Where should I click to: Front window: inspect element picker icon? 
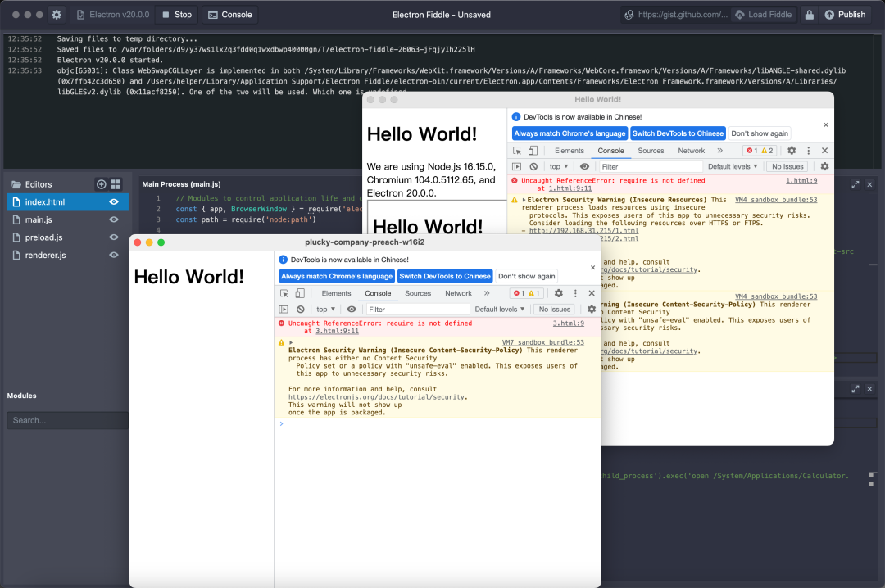(284, 293)
